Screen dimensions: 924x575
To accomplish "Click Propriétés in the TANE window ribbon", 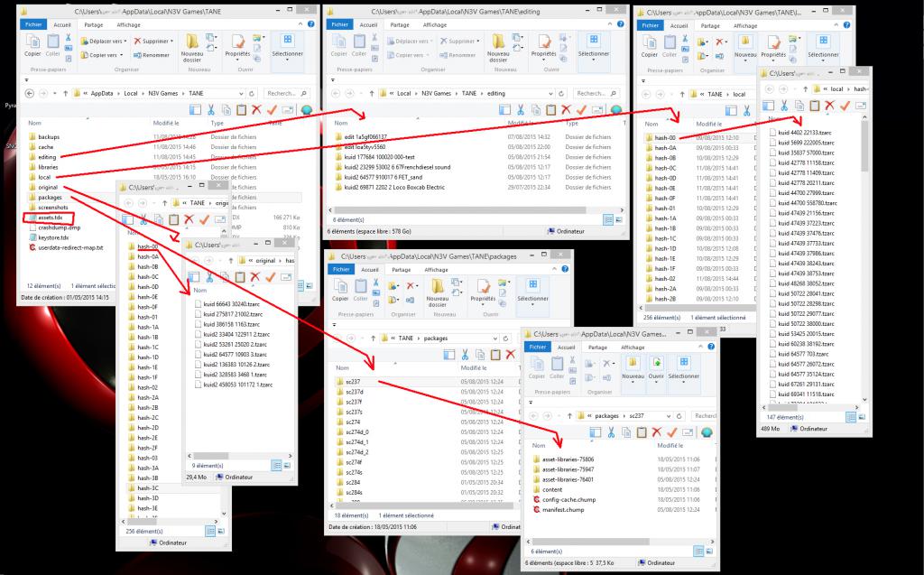I will (237, 45).
